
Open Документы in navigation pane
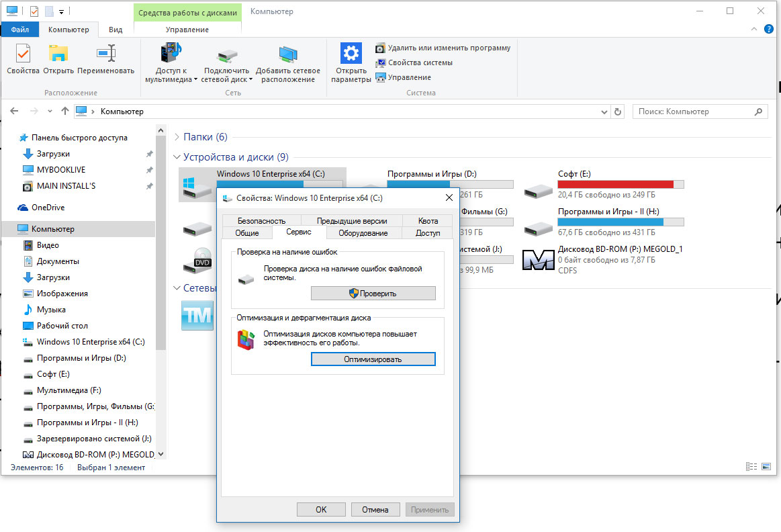pos(58,261)
